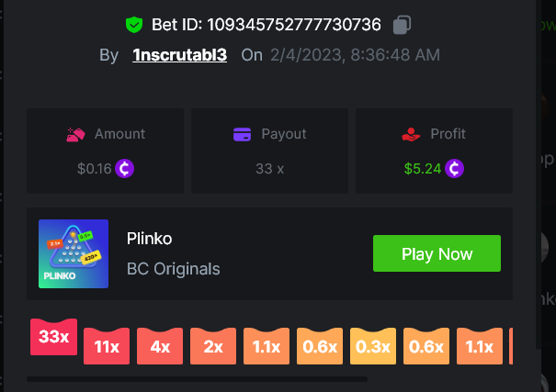Click the Plinko game title text

coord(149,239)
